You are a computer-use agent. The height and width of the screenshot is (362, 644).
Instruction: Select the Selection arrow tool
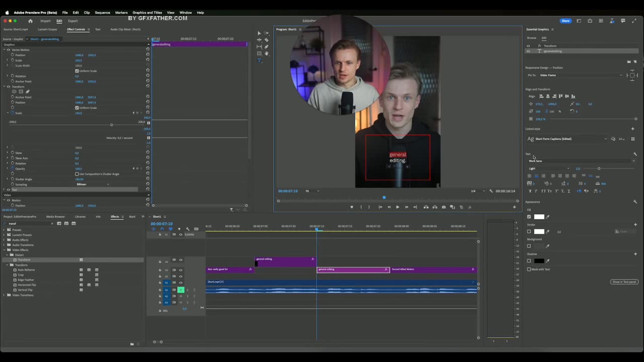tap(259, 33)
